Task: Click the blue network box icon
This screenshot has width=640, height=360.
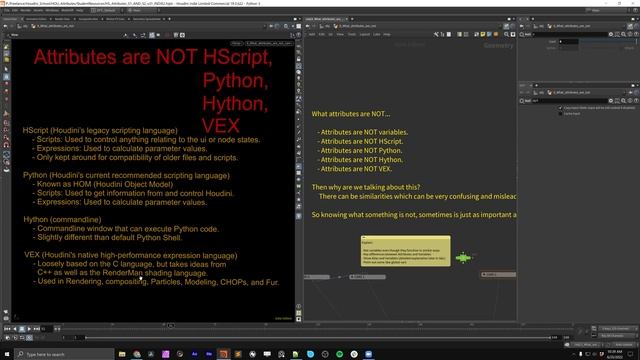Action: click(x=489, y=34)
